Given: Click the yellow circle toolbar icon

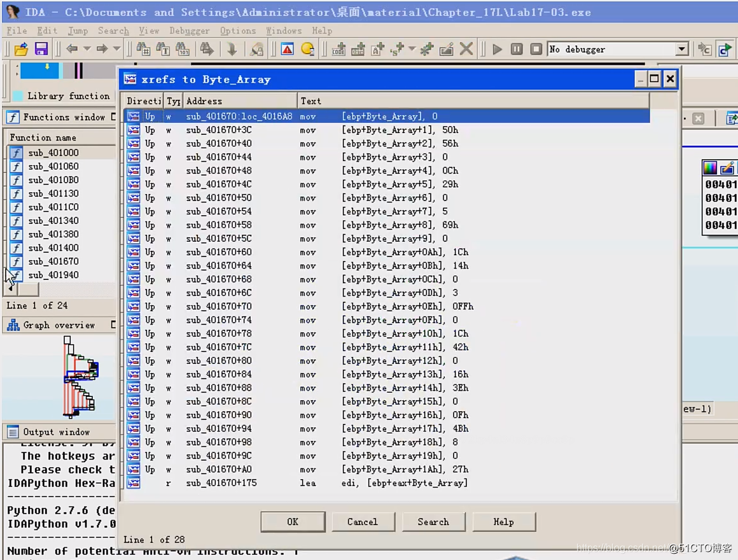Looking at the screenshot, I should click(308, 49).
